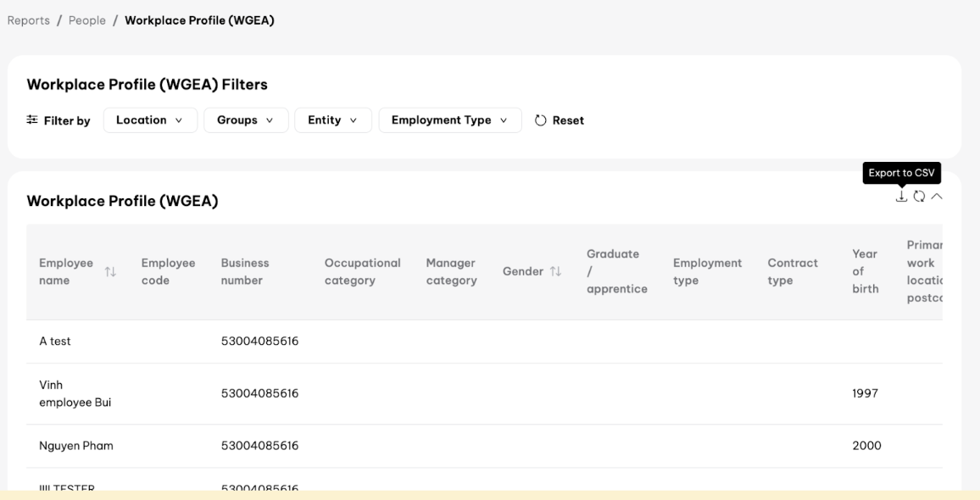Sort by Gender column arrows
Viewport: 980px width, 500px height.
pos(556,272)
